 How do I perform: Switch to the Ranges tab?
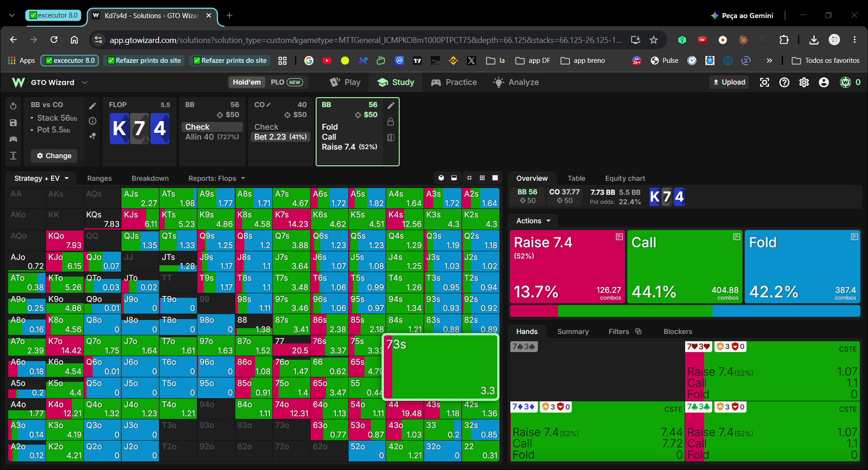(x=99, y=179)
